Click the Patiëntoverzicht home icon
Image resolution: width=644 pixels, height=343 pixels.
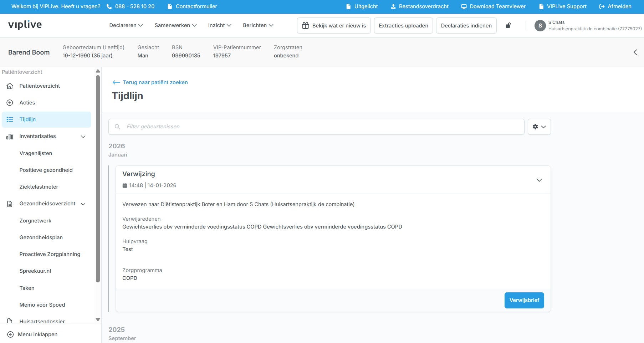[x=10, y=86]
